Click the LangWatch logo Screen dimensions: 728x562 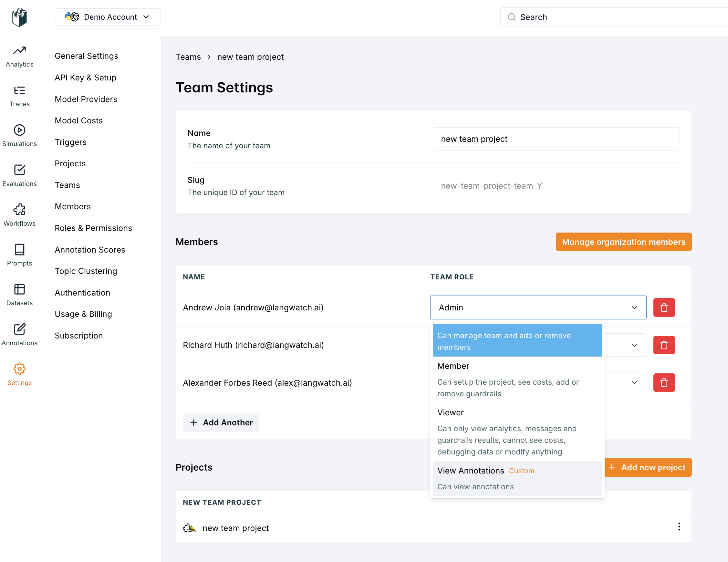click(19, 17)
